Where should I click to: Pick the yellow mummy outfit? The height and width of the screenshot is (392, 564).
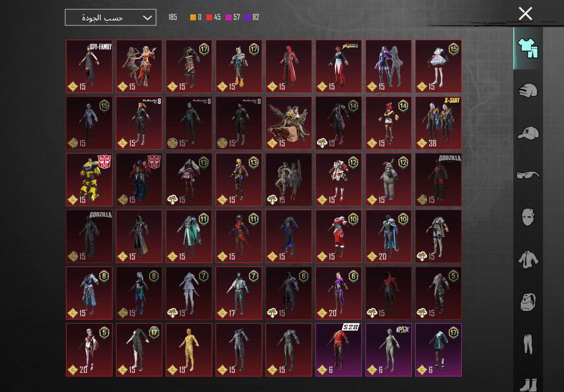click(x=189, y=349)
